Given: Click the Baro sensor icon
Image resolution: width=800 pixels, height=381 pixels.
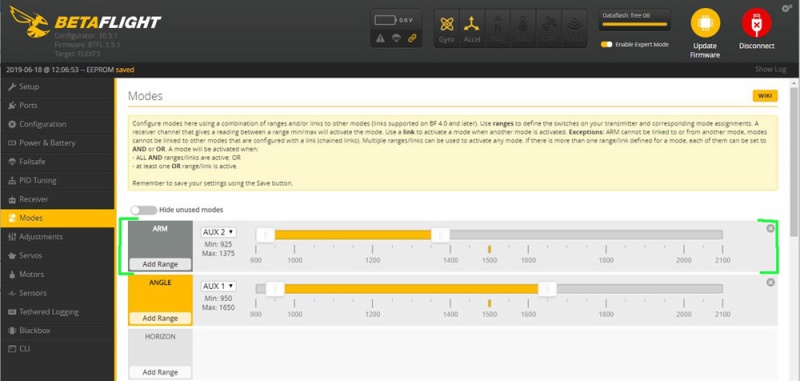Looking at the screenshot, I should 523,28.
